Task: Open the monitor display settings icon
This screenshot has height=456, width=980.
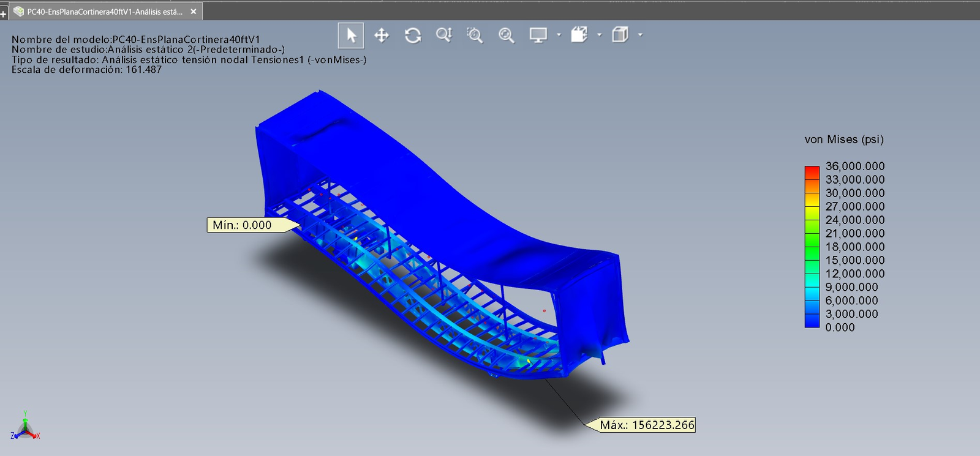Action: coord(538,36)
